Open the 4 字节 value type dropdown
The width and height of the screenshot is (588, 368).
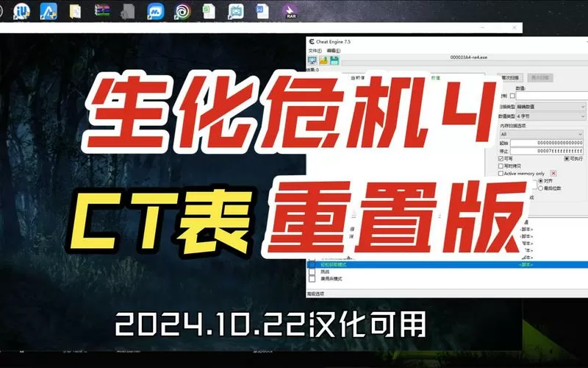551,116
